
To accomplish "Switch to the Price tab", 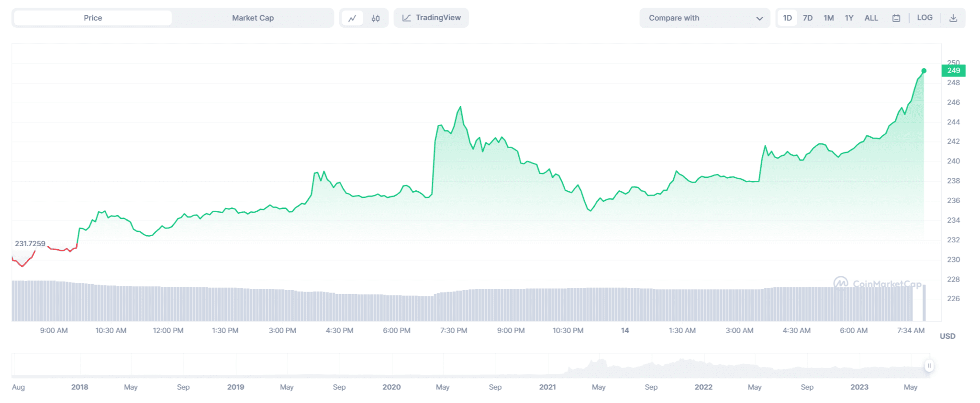I will click(93, 18).
